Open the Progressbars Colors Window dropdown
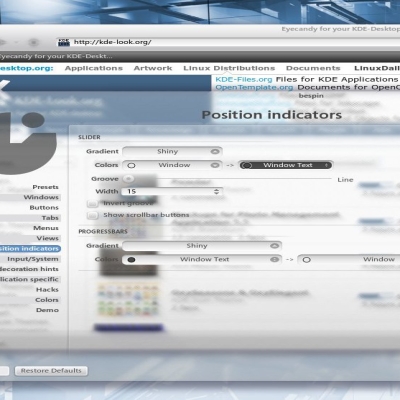This screenshot has height=400, width=400. point(348,259)
